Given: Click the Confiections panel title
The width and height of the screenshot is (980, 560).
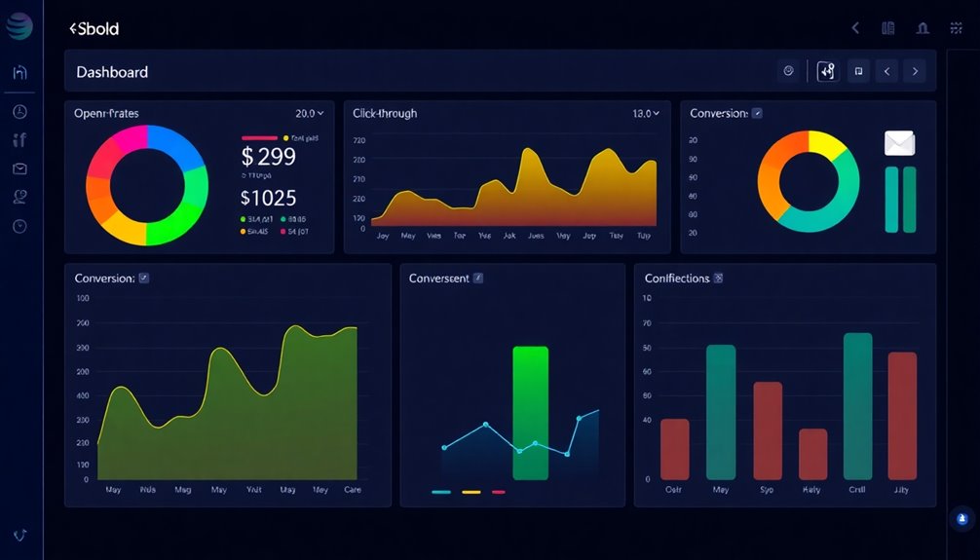Looking at the screenshot, I should [677, 279].
